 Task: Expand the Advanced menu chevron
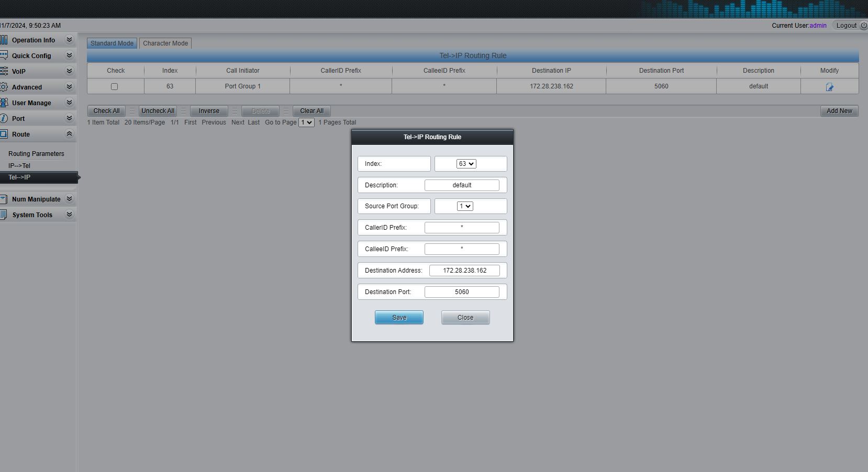(x=69, y=87)
